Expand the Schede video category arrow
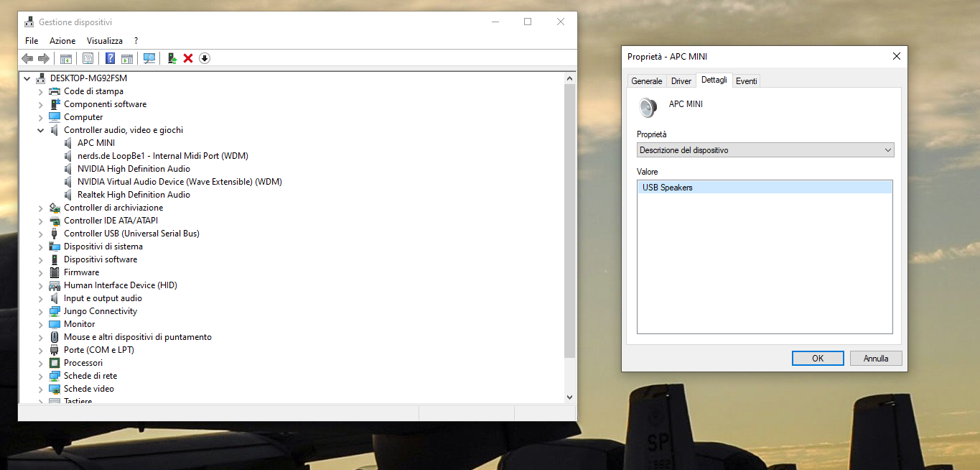Image resolution: width=980 pixels, height=470 pixels. click(41, 389)
